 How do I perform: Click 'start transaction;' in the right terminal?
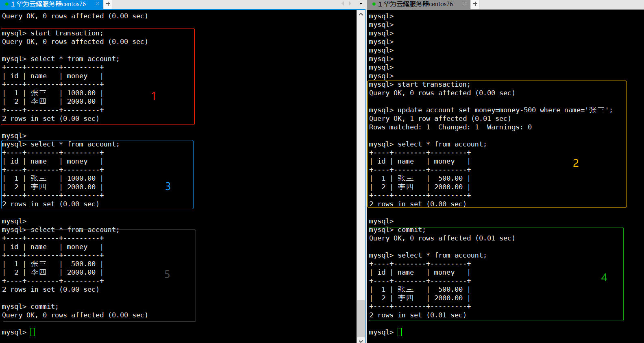pos(434,84)
